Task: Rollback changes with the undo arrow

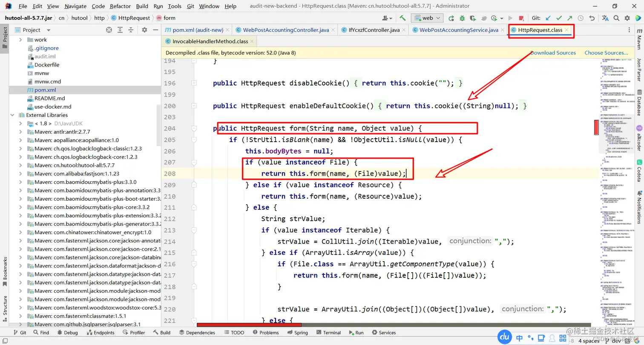Action: tap(592, 18)
